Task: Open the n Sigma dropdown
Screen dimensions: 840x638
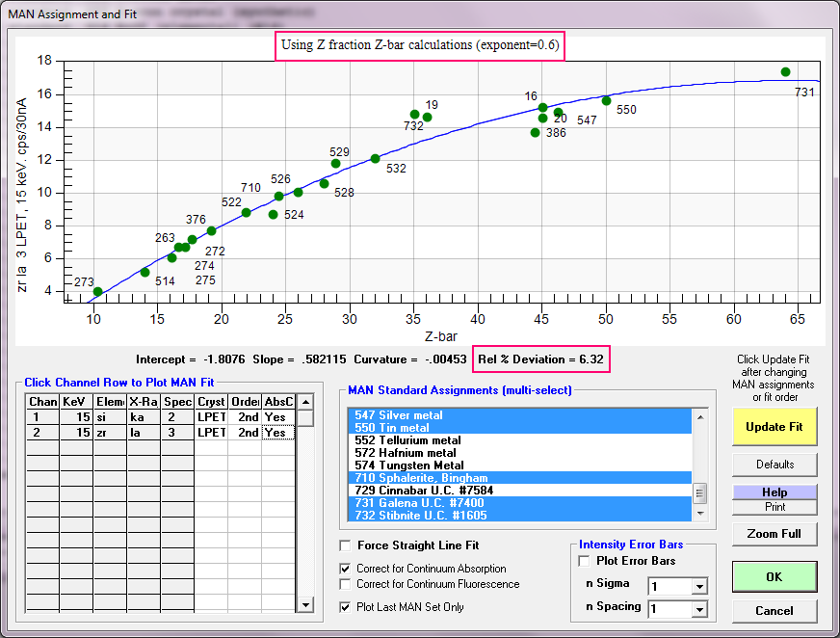Action: coord(698,586)
